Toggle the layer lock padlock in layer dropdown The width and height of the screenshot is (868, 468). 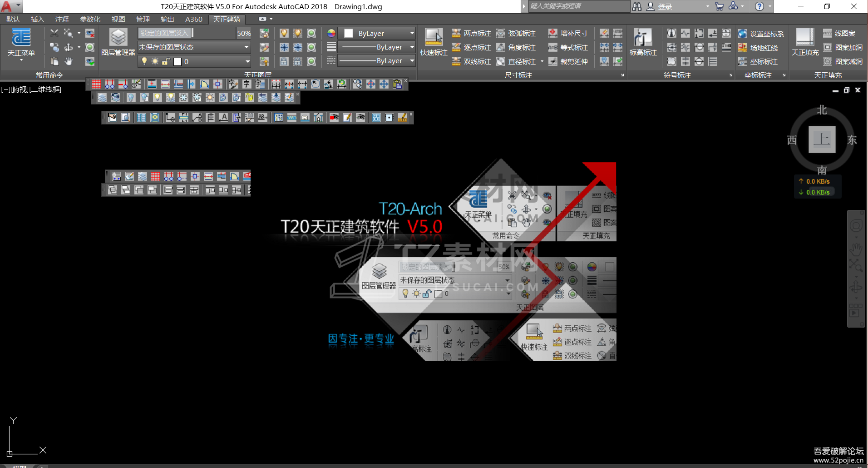pyautogui.click(x=166, y=61)
